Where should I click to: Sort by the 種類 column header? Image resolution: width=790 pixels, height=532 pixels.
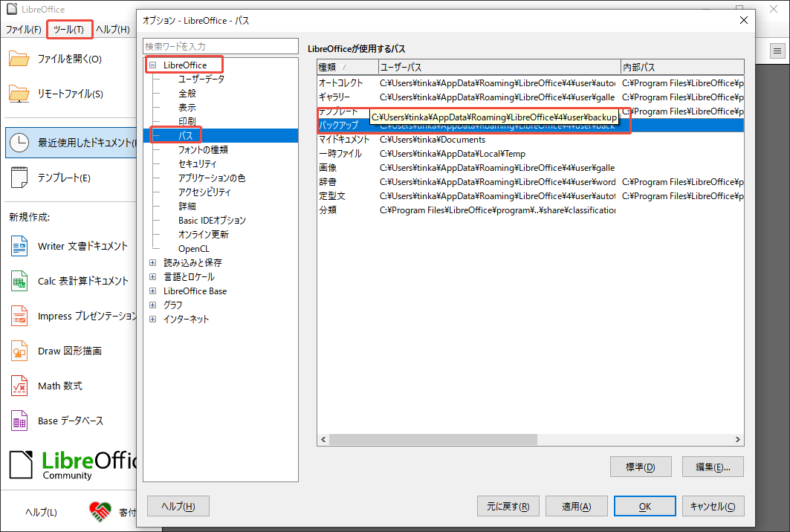348,67
